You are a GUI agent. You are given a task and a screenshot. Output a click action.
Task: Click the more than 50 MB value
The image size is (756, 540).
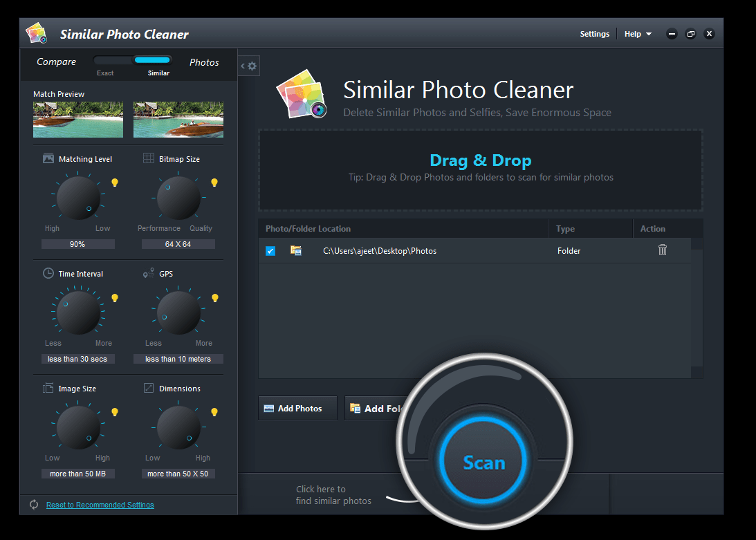77,474
